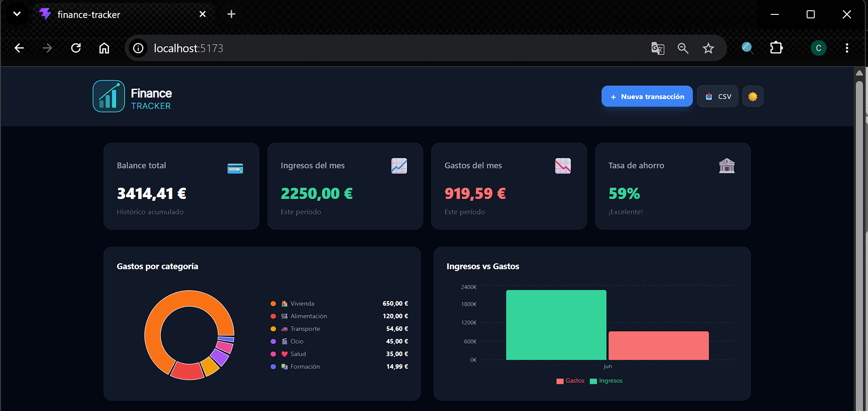The width and height of the screenshot is (868, 411).
Task: Reload the page
Action: (76, 48)
